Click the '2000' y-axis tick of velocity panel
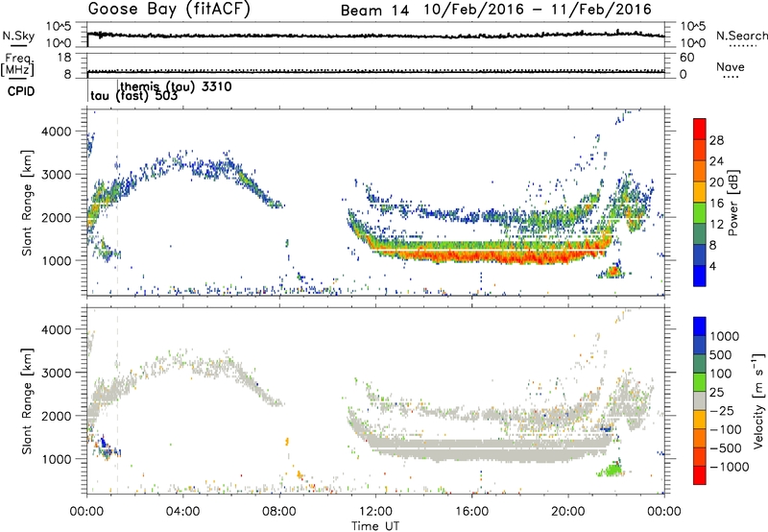Image resolution: width=768 pixels, height=532 pixels. (58, 416)
